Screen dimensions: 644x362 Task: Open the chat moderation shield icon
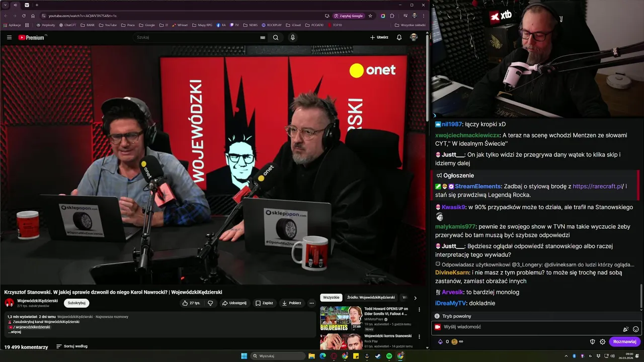593,342
